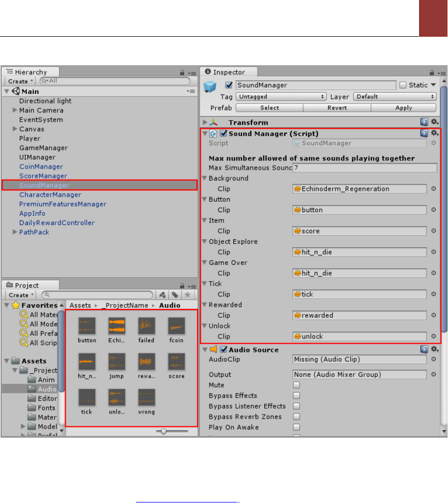
Task: Enable the Mute checkbox
Action: coord(296,384)
